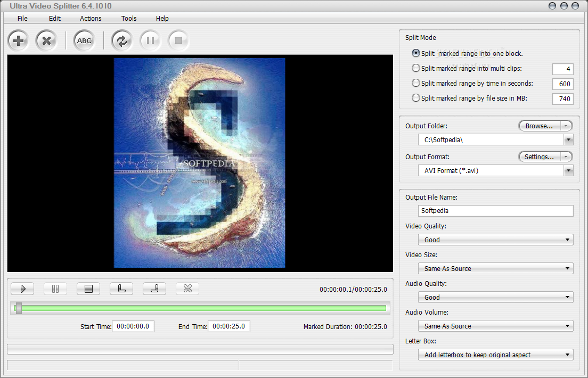
Task: Play the video preview
Action: [22, 289]
